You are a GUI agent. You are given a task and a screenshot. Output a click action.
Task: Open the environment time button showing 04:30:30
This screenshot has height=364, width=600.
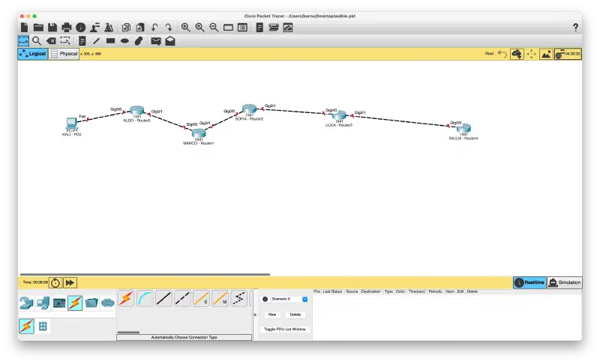click(x=568, y=54)
